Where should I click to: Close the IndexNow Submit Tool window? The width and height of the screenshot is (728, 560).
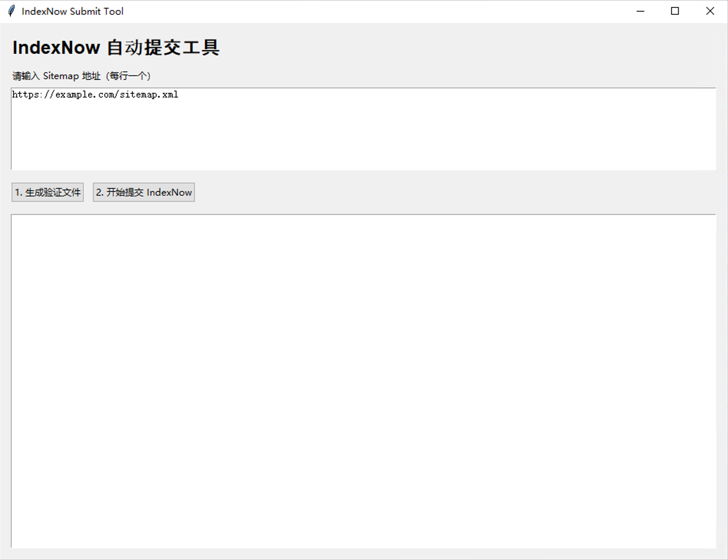click(x=710, y=11)
